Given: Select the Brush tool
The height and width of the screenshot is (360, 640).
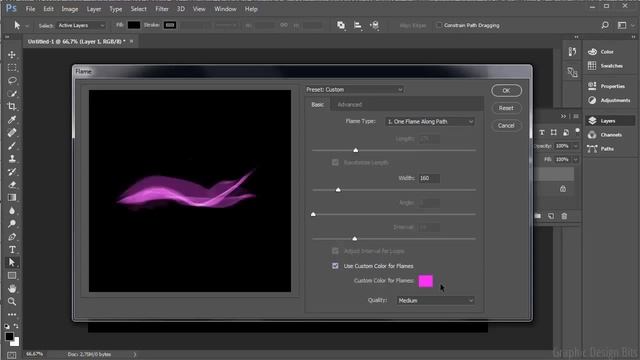Looking at the screenshot, I should click(12, 146).
